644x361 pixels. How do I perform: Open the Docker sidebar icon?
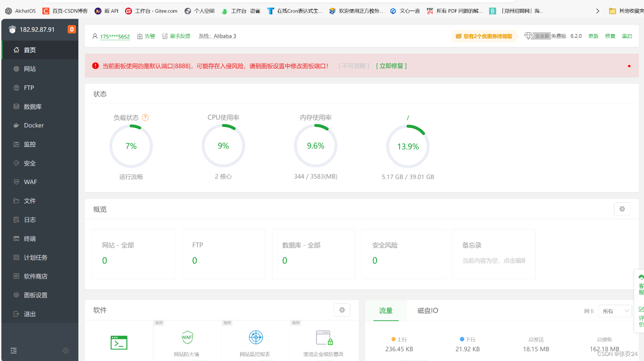[16, 125]
